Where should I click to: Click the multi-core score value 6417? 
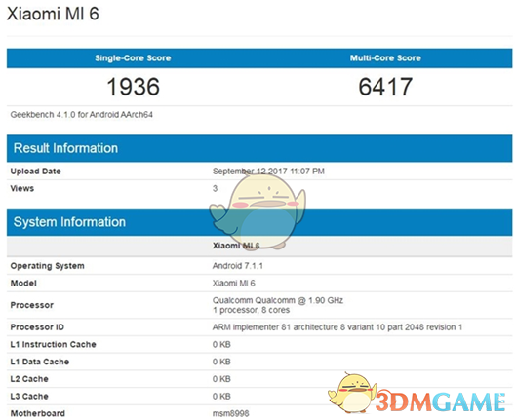click(x=385, y=87)
